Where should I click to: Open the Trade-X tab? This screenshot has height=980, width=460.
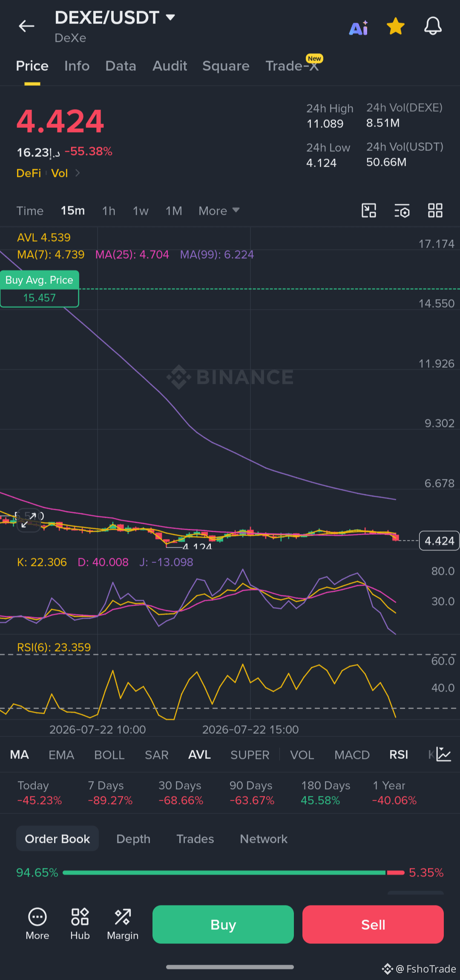click(x=292, y=66)
